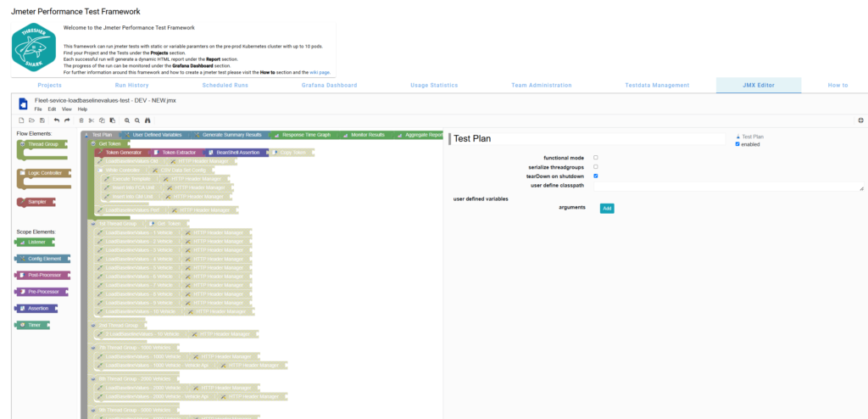The image size is (868, 419).
Task: Select the Token Extractor block
Action: click(x=178, y=153)
